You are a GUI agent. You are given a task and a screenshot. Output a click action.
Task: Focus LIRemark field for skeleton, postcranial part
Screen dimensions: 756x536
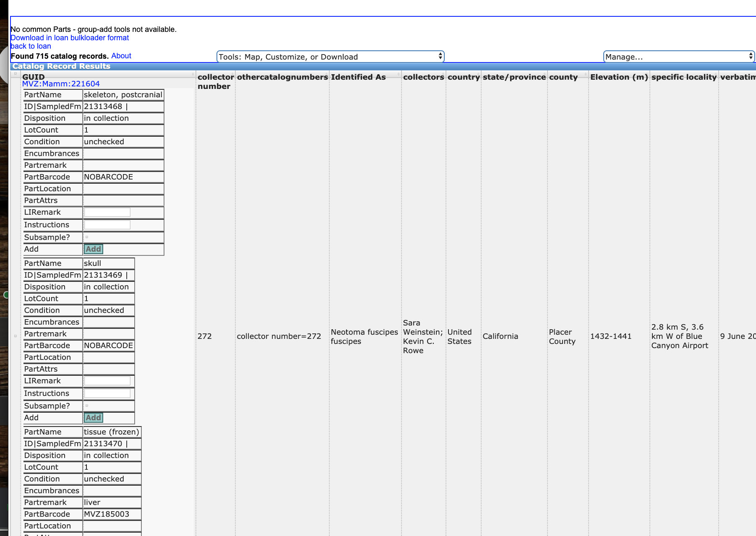point(107,212)
